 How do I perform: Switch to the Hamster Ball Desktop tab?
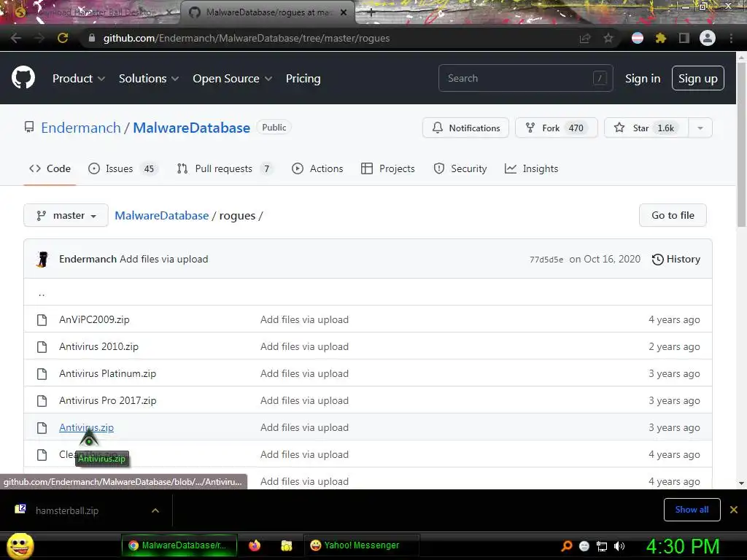(90, 12)
